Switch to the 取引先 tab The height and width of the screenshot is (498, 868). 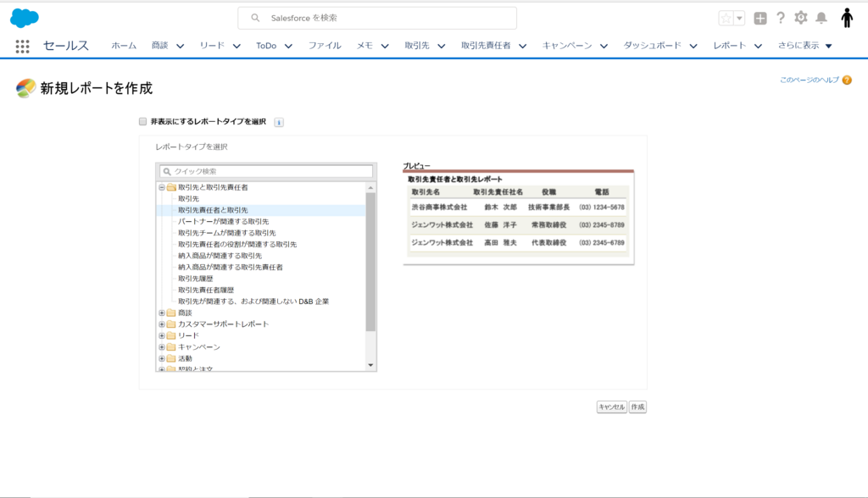(x=417, y=46)
